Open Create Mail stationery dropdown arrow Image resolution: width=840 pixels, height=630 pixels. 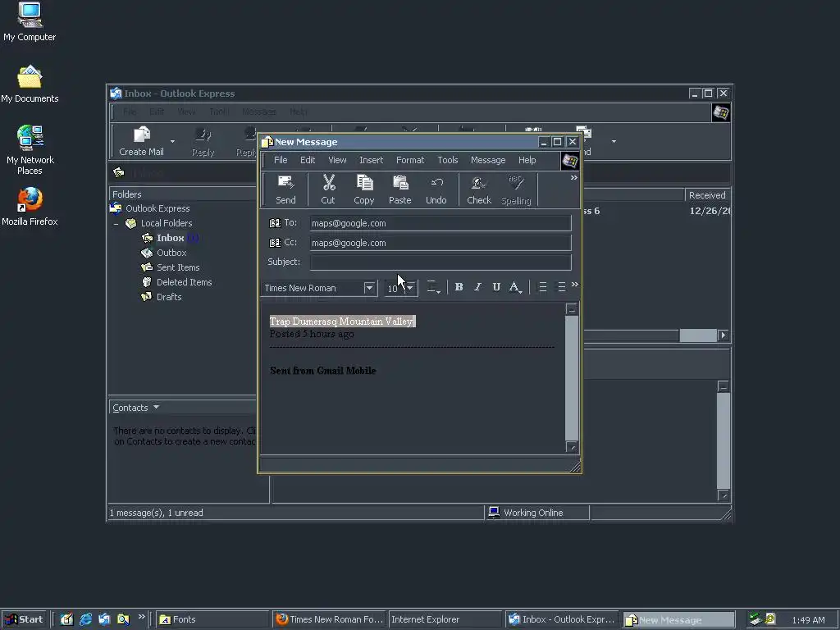172,141
